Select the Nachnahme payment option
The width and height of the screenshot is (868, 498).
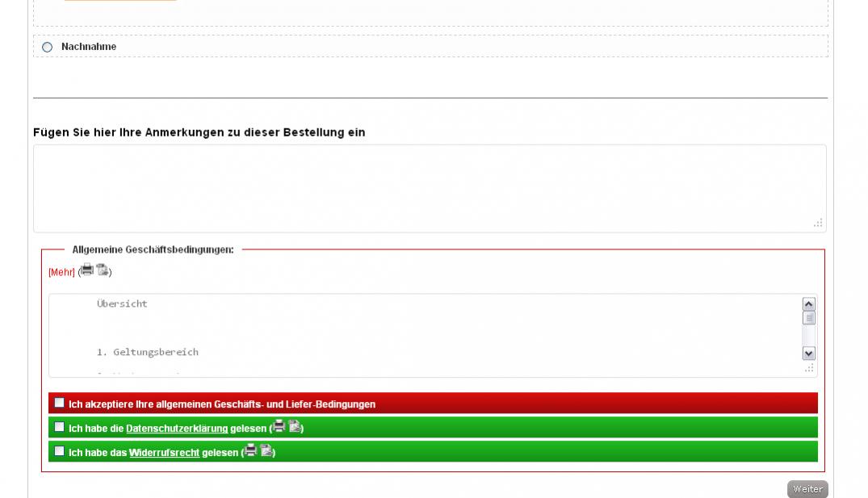(x=47, y=47)
